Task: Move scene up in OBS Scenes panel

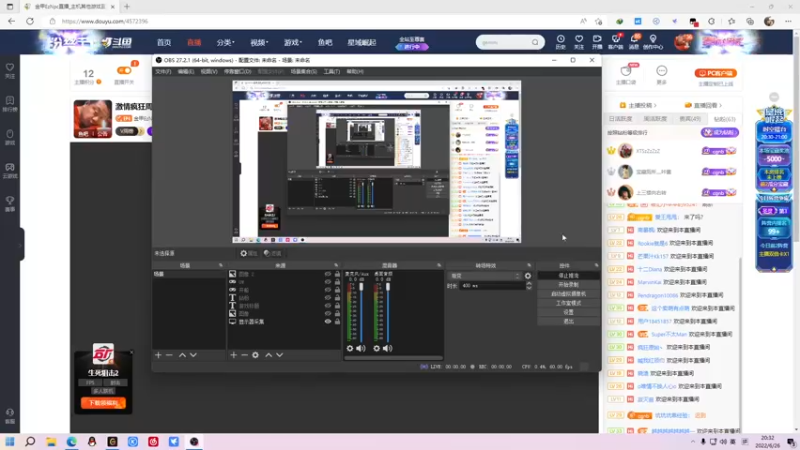Action: point(182,355)
